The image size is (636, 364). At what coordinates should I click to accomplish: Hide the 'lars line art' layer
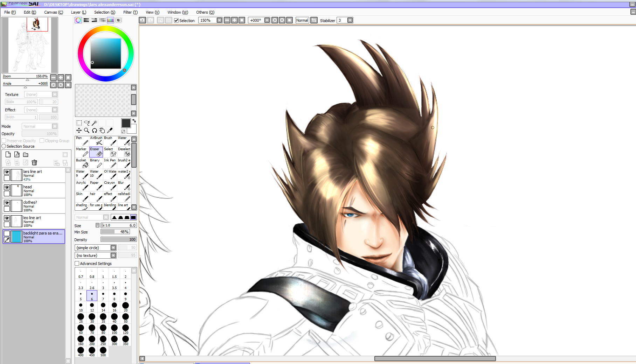7,172
